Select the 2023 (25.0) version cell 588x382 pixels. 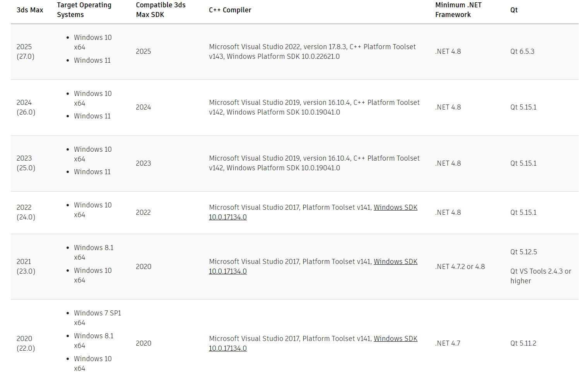click(26, 163)
